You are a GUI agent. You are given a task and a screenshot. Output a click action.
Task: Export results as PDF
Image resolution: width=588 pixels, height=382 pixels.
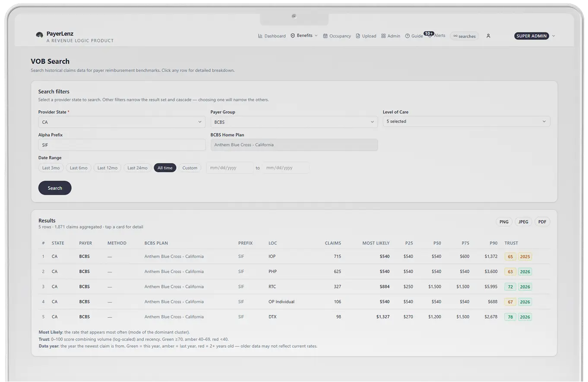point(542,222)
